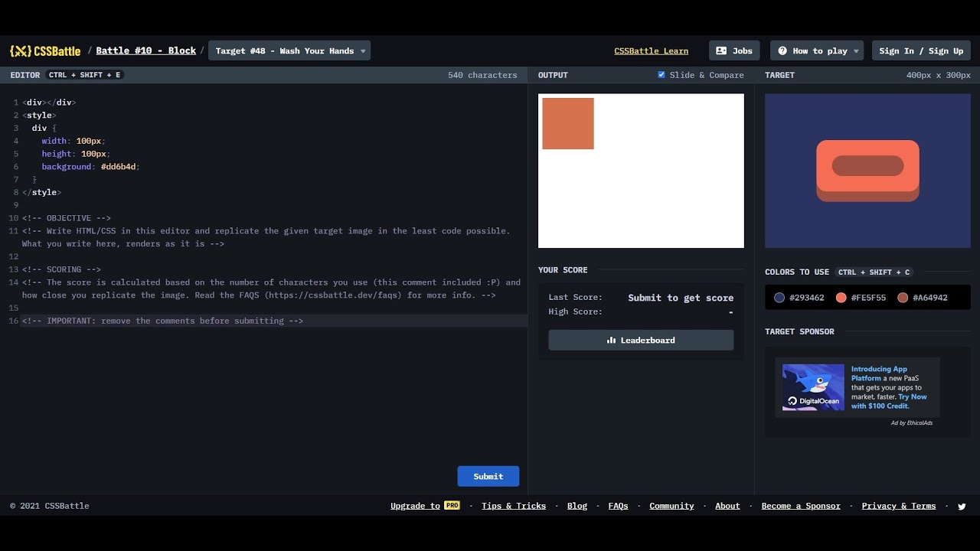The image size is (980, 551).
Task: Click the CSSBattle logo
Action: (45, 51)
